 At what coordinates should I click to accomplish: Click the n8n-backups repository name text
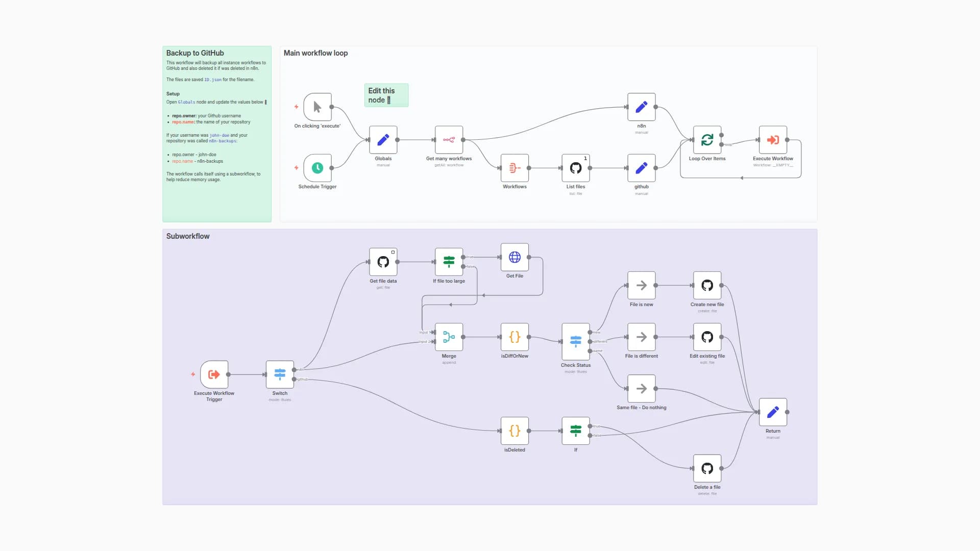pos(223,140)
